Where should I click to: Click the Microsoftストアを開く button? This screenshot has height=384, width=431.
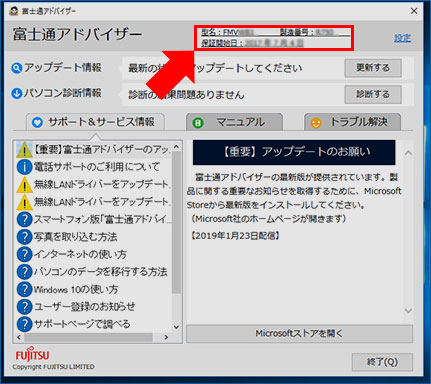tap(299, 334)
